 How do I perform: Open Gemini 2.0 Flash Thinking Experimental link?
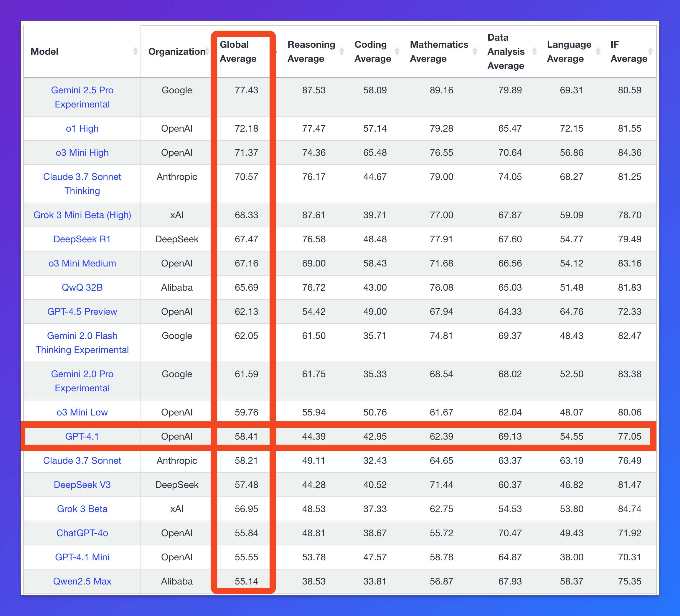tap(82, 342)
